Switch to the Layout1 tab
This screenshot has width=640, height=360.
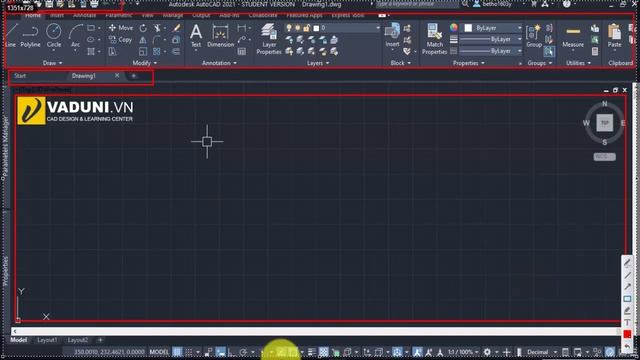click(x=47, y=340)
